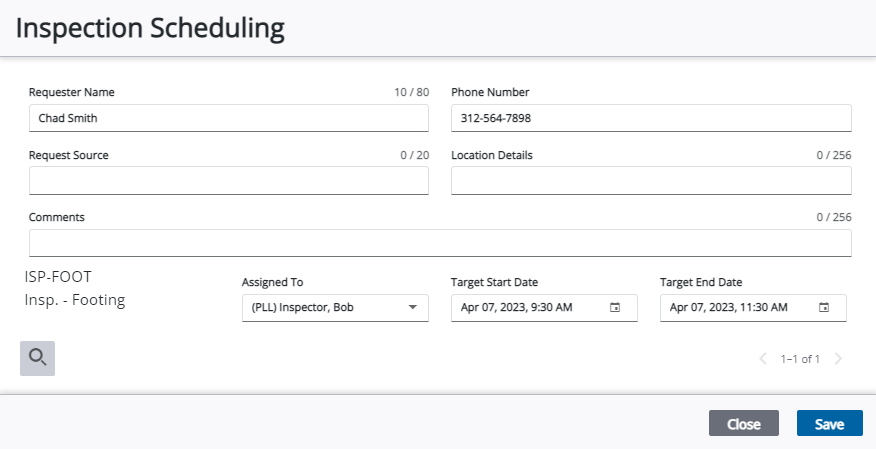Select the '(PLL) Inspector, Bob' assignee box

[320, 308]
